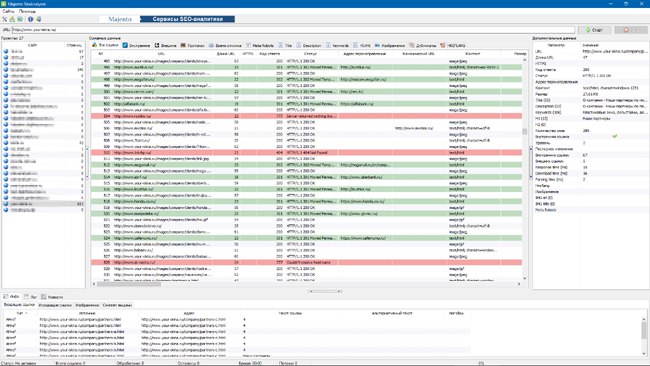650x366 pixels.
Task: Switch to Изображения subtab in bottom panel
Action: point(87,305)
